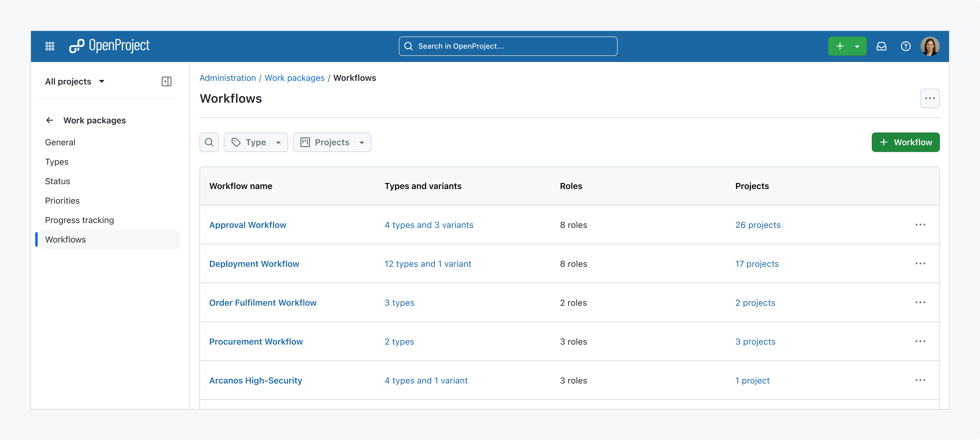Open the Procurement Workflow link
The image size is (980, 440).
click(x=256, y=342)
